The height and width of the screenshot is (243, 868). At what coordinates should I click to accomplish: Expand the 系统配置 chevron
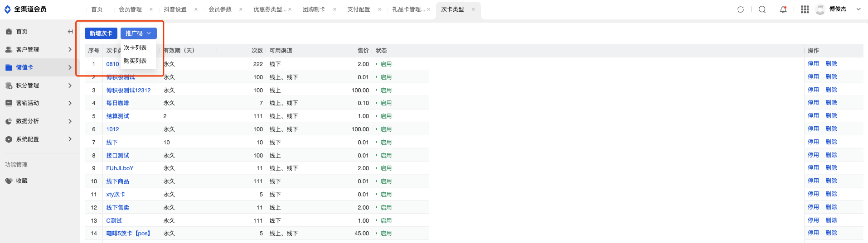click(x=70, y=139)
